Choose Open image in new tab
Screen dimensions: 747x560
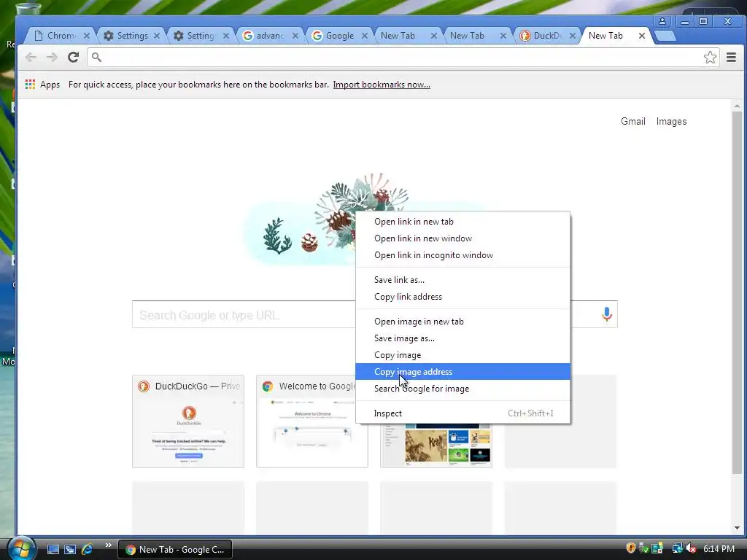(x=462, y=322)
